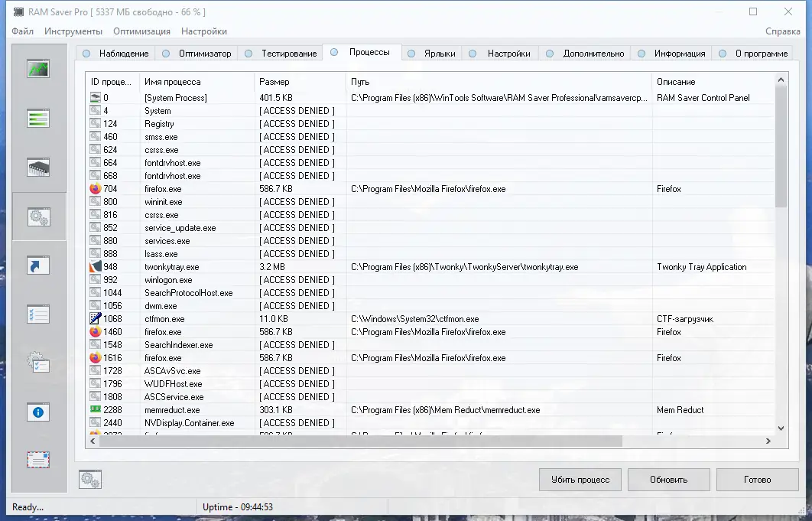Open the Настройки menu in menu bar

[204, 31]
